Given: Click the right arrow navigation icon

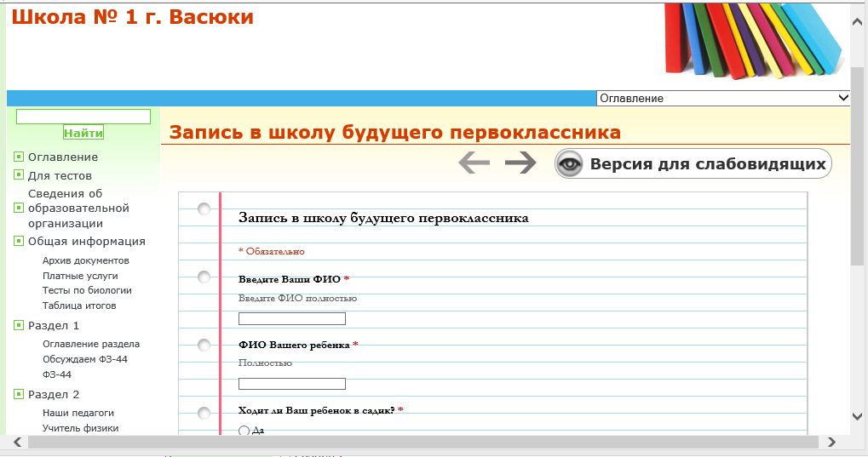Looking at the screenshot, I should pyautogui.click(x=520, y=163).
